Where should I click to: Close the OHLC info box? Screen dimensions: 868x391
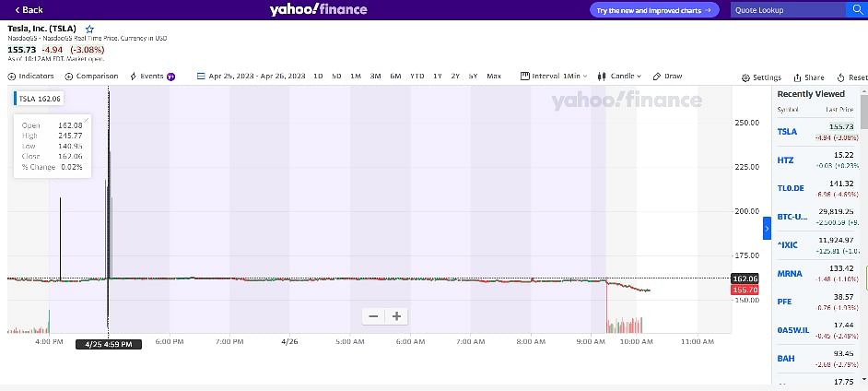(x=87, y=119)
